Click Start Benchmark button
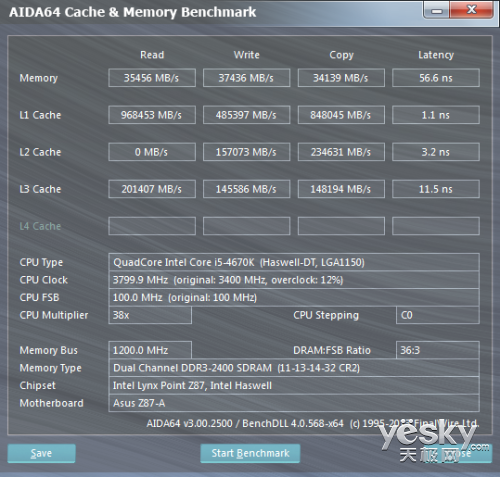The image size is (500, 477). 250,453
